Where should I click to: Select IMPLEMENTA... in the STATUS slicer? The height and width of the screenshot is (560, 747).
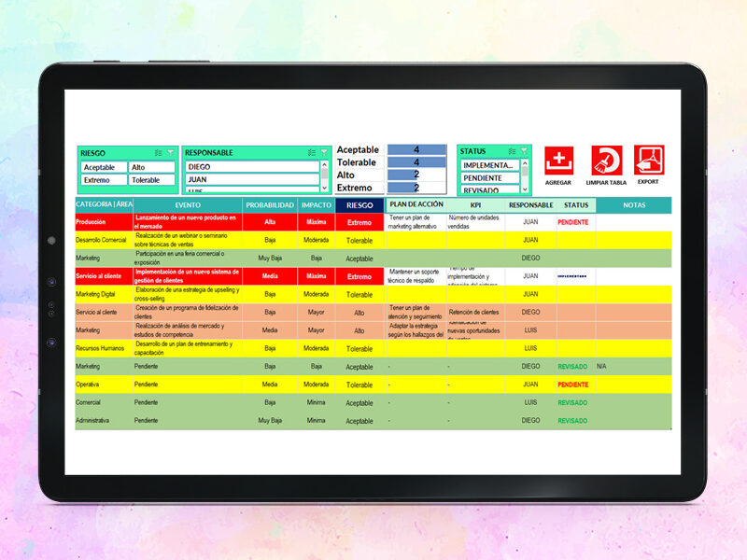pos(489,165)
